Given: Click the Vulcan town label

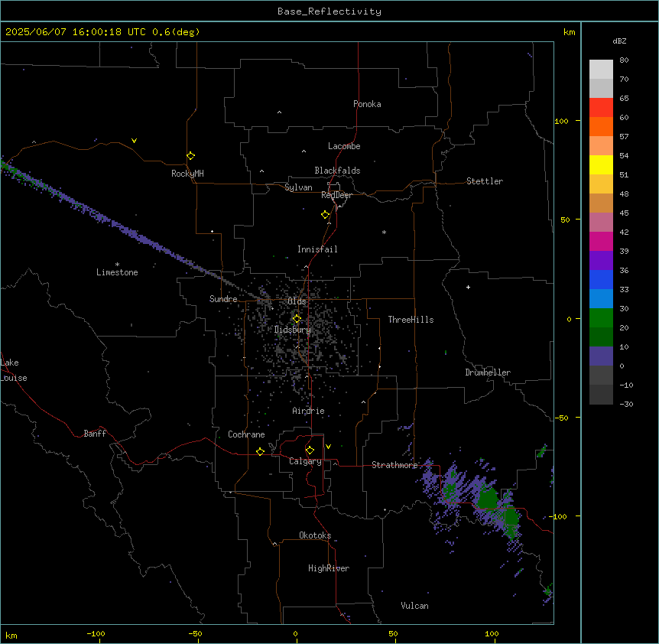Looking at the screenshot, I should [x=415, y=606].
